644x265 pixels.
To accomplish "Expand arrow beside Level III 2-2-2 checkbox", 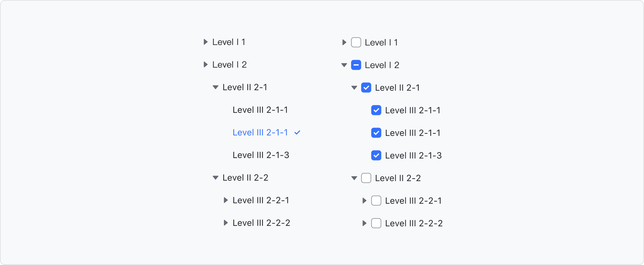I will pyautogui.click(x=364, y=223).
